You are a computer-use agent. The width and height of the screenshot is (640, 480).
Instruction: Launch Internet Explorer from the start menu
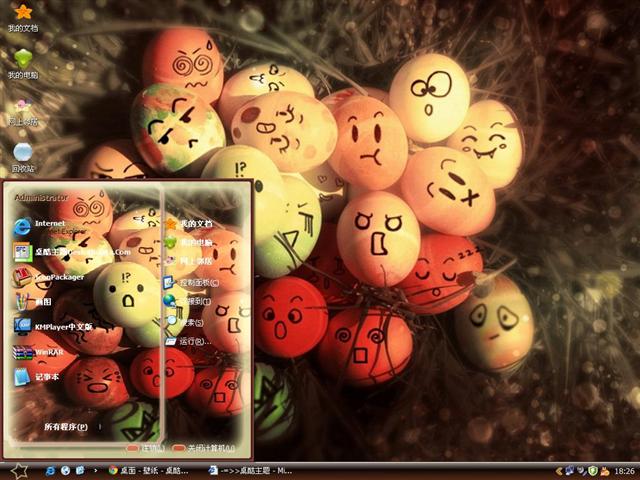click(49, 227)
